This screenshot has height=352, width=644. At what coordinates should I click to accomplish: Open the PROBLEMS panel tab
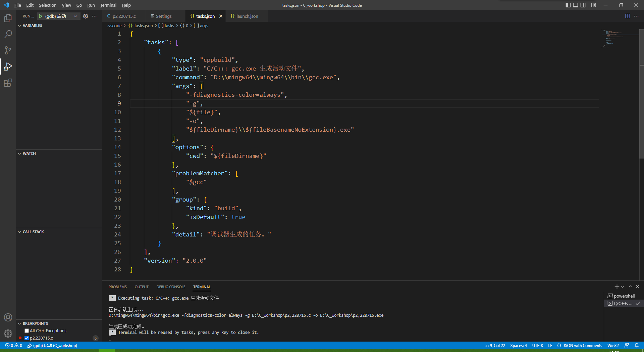[x=118, y=287]
